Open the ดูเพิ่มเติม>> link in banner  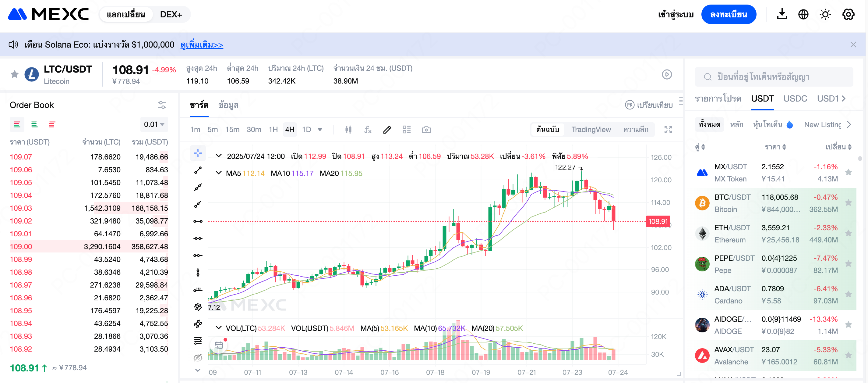pyautogui.click(x=202, y=45)
